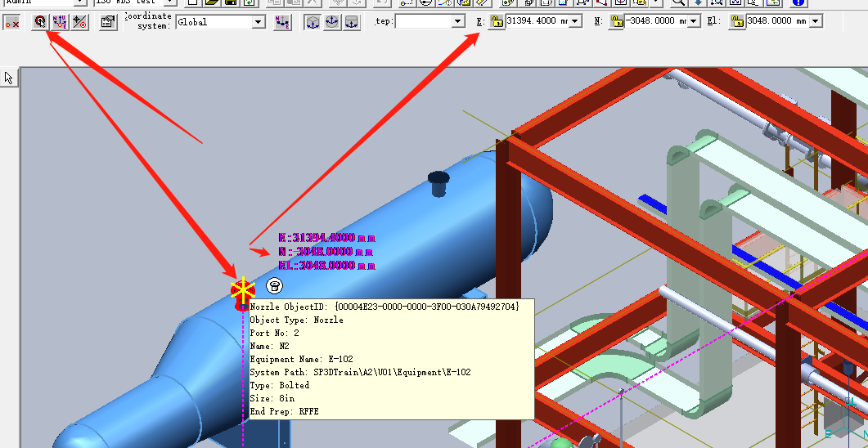Screen dimensions: 868x448
Task: Click the 'Object Type: Nozzle' tooltip line
Action: tap(297, 320)
